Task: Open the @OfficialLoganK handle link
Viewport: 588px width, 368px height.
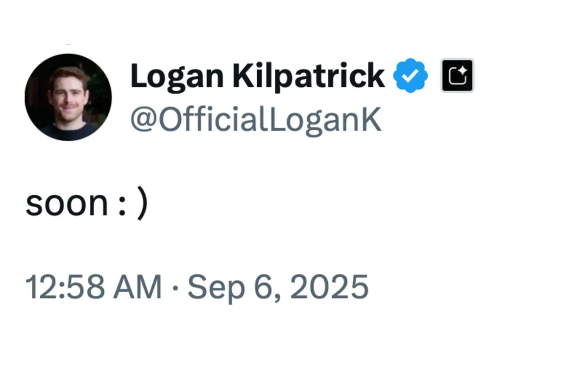Action: [255, 120]
